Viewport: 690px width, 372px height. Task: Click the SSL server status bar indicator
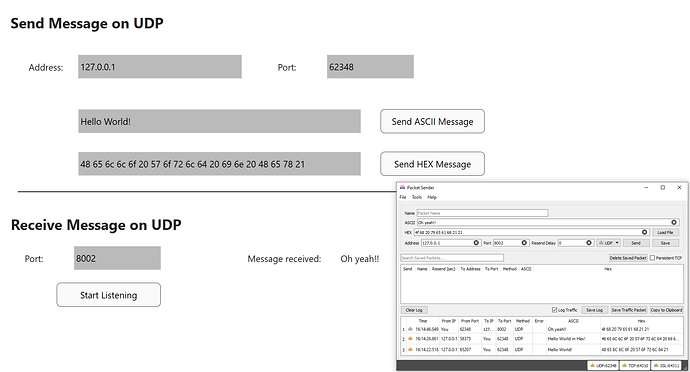(667, 365)
